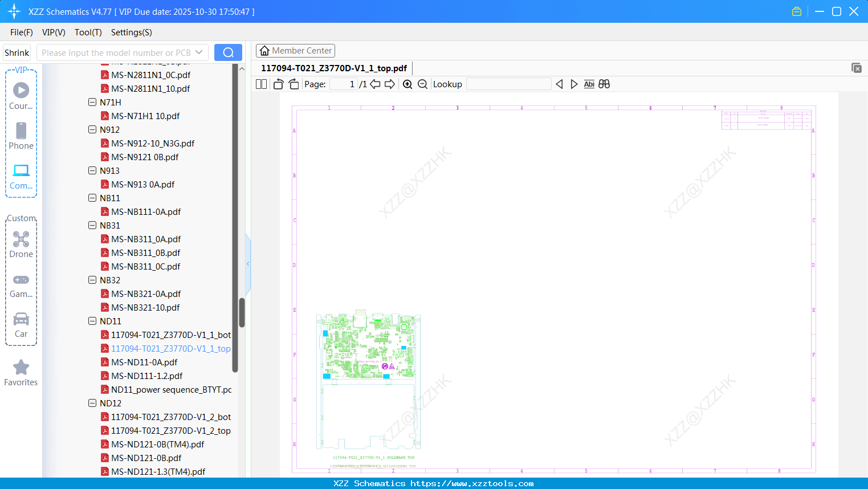Open MS-N912-10_N3G.pdf in the tree
Image resolution: width=868 pixels, height=489 pixels.
point(148,144)
